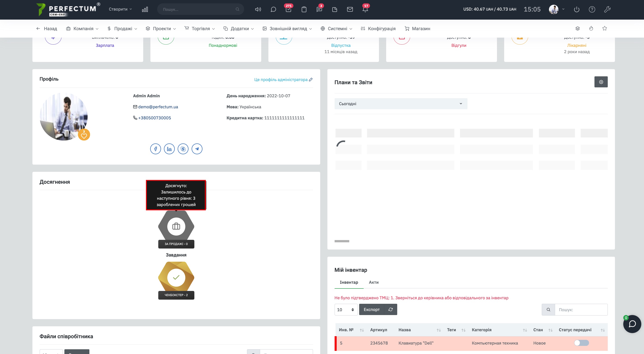Click the power logout icon

pyautogui.click(x=576, y=9)
